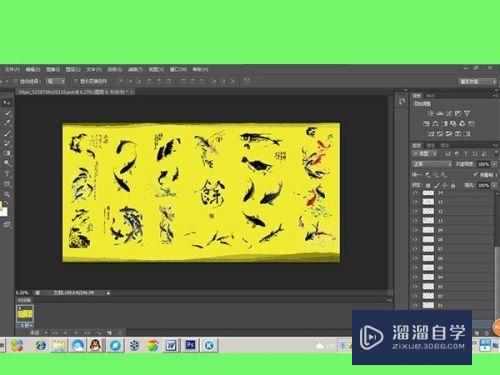Open the blend mode dropdown
This screenshot has width=500, height=375.
click(x=432, y=164)
